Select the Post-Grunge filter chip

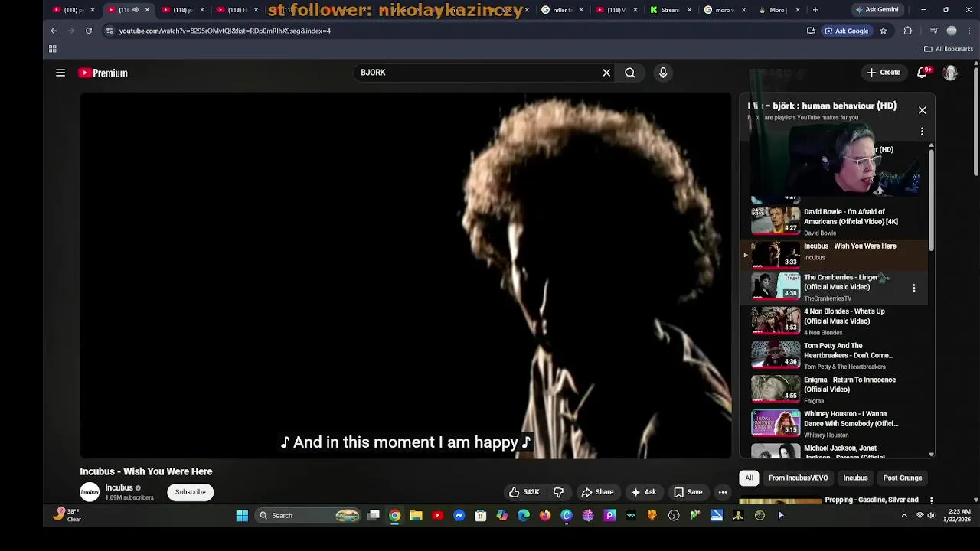902,478
